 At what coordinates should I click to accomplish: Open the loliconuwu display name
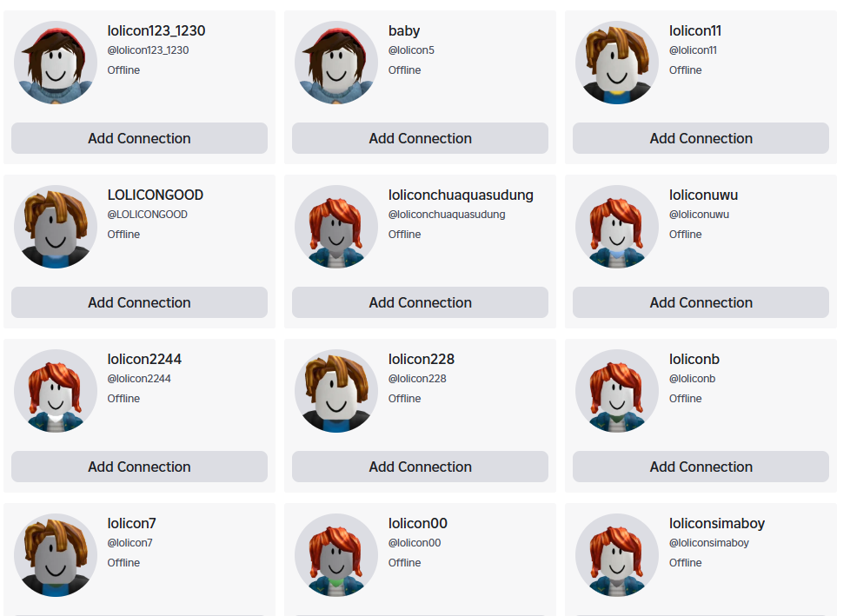click(703, 195)
